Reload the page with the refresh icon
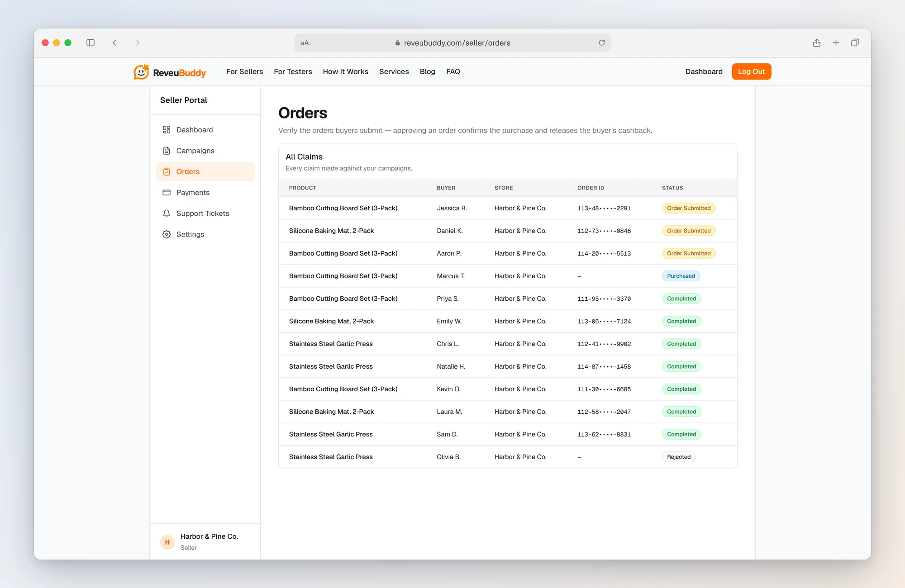 point(602,43)
